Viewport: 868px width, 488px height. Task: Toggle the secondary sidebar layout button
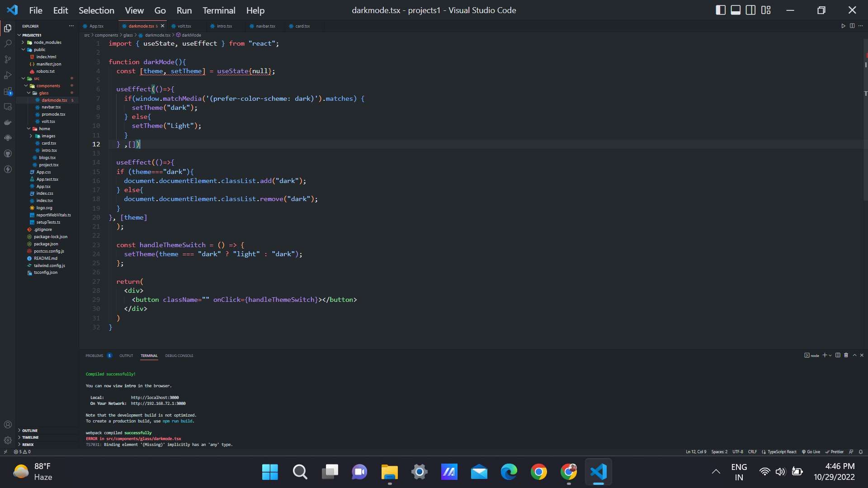coord(750,10)
